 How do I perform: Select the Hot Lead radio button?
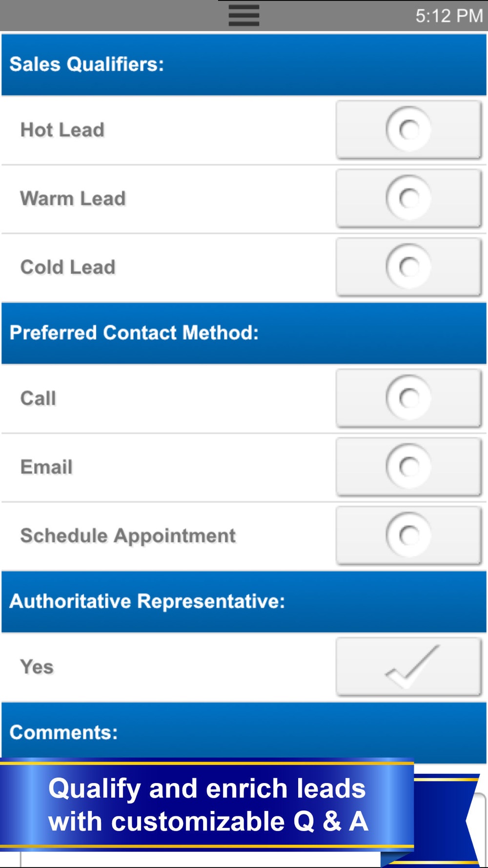[x=408, y=130]
